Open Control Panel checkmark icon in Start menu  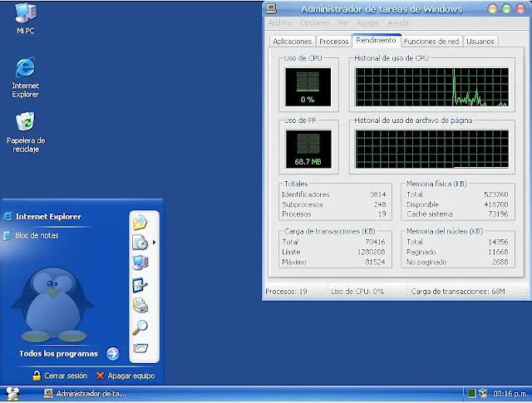[x=140, y=285]
